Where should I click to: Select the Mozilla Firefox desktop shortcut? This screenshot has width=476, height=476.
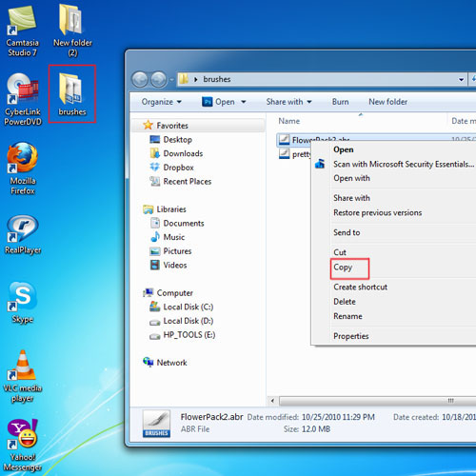[23, 169]
